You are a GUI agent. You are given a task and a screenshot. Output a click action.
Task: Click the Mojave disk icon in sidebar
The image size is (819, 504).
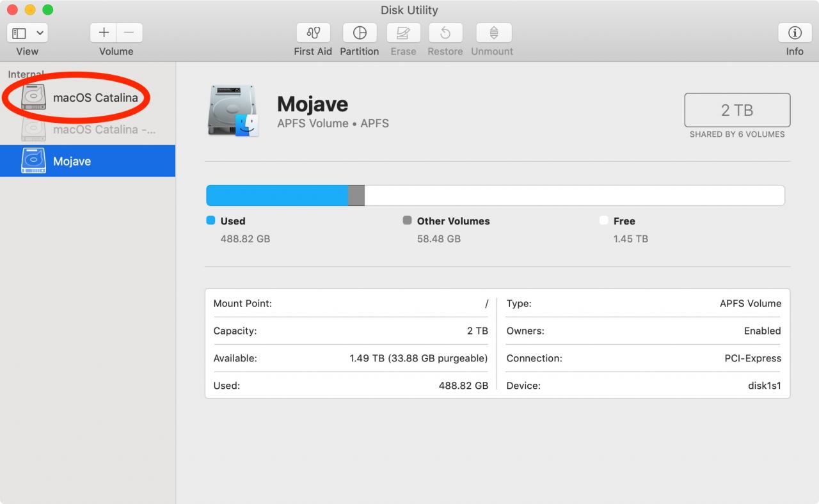[x=33, y=161]
